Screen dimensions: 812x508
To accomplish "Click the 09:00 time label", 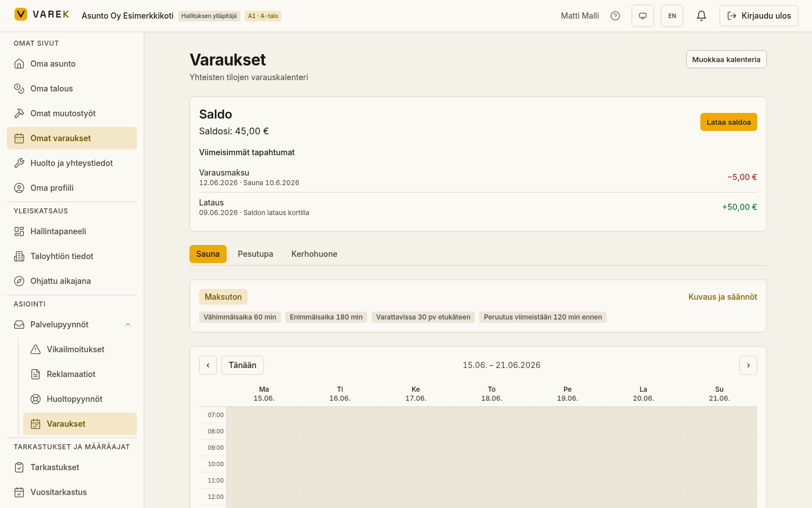I will point(215,448).
